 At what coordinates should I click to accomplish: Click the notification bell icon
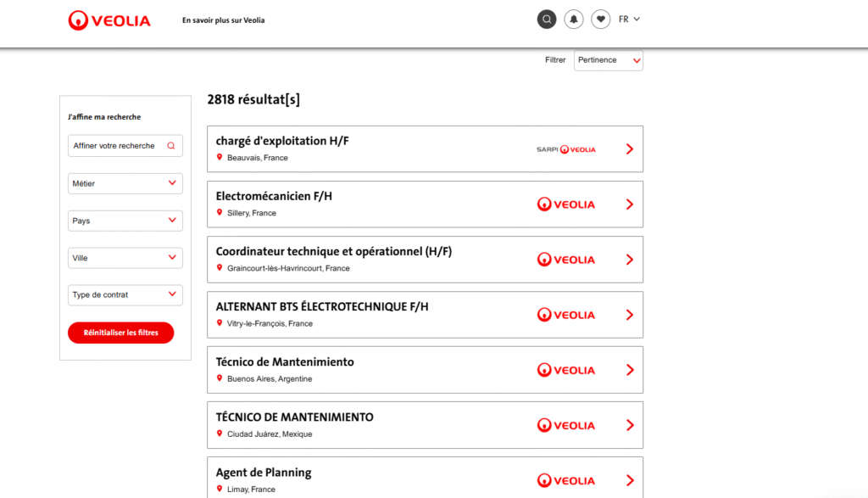pos(574,18)
